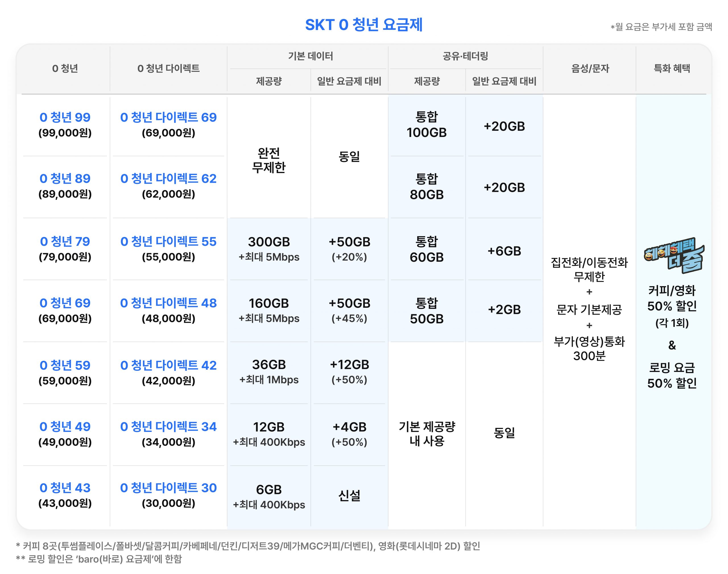Open the 0 청년 다이렉트 42 plan

168,365
